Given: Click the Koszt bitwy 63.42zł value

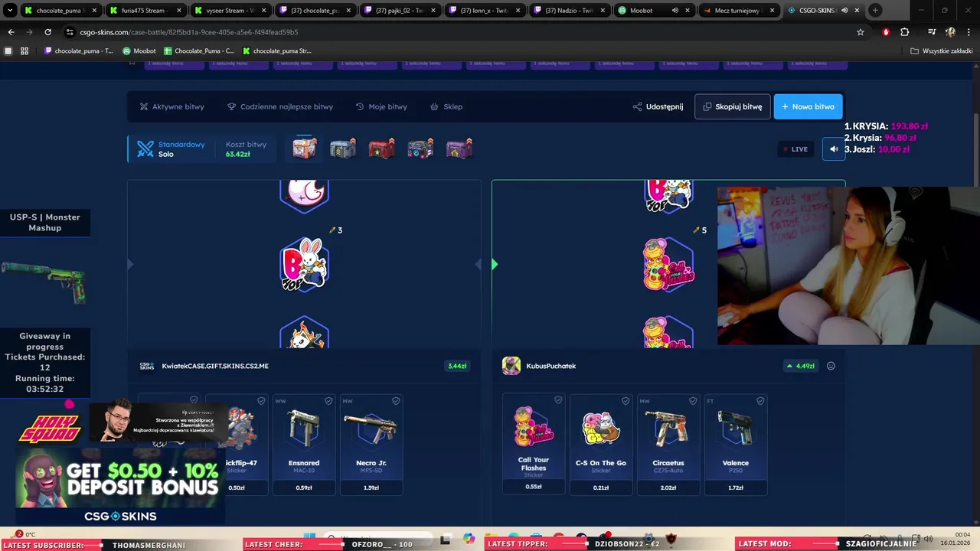Looking at the screenshot, I should (x=238, y=154).
